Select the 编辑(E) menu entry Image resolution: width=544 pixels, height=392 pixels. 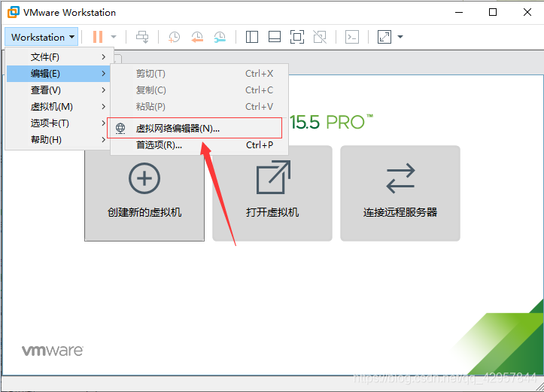click(x=58, y=74)
